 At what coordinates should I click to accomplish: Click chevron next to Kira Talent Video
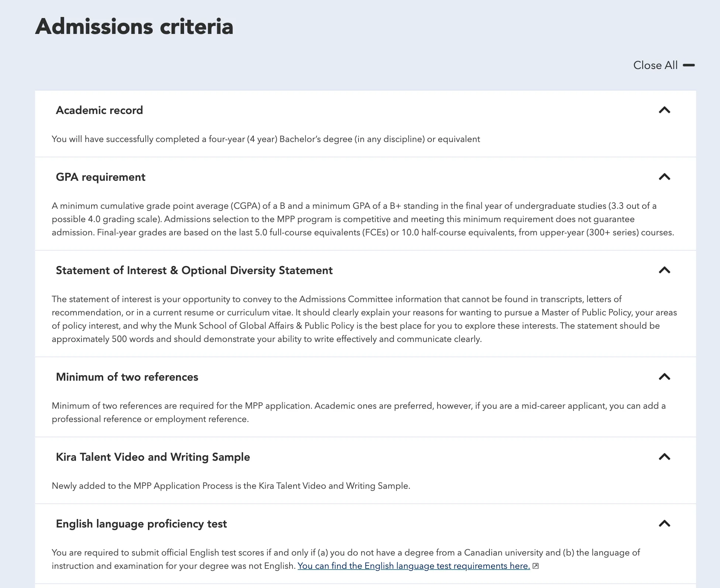point(664,457)
